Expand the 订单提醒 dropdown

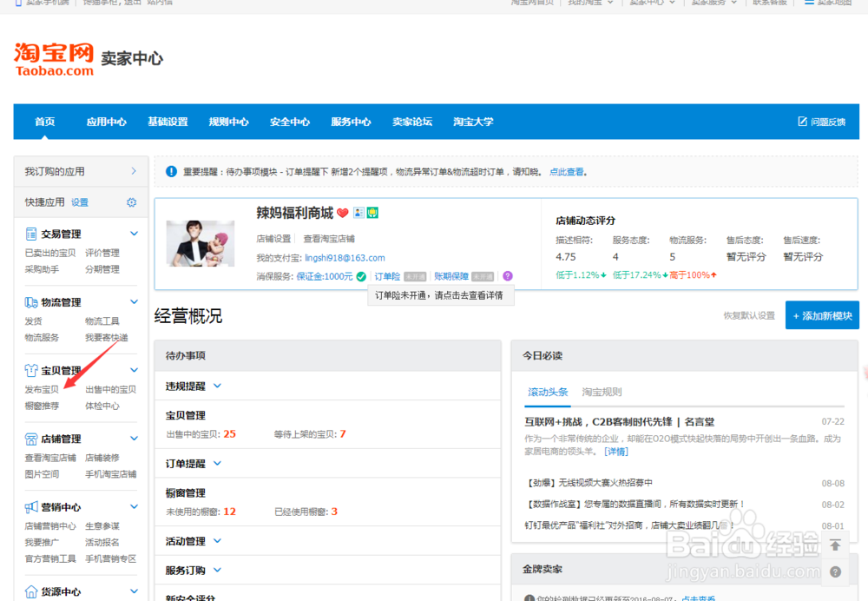coord(218,463)
